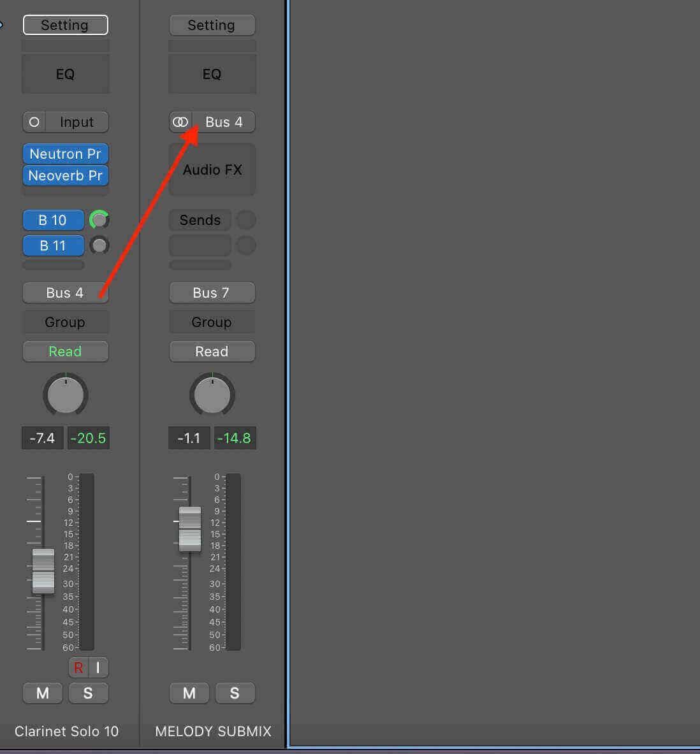Adjust the B 11 send level knob
The height and width of the screenshot is (754, 700).
pyautogui.click(x=99, y=246)
